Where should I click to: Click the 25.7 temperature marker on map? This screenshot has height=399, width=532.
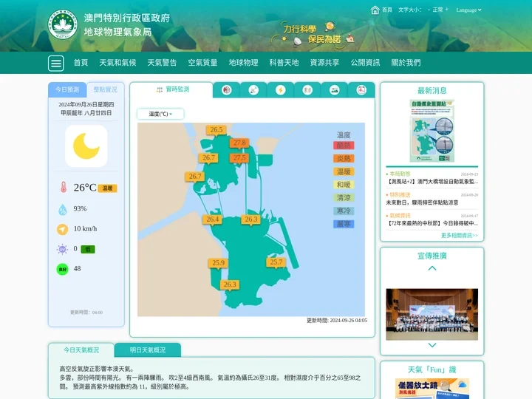click(x=276, y=262)
